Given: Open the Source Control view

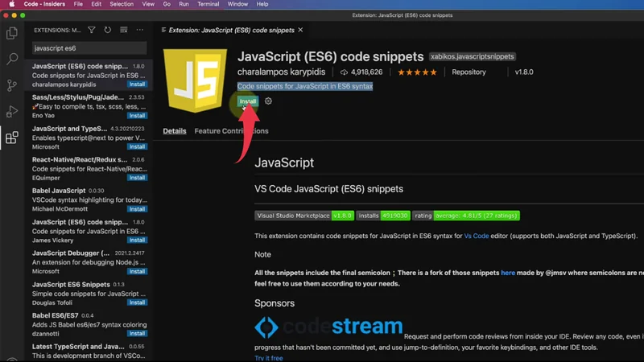Looking at the screenshot, I should coord(12,85).
